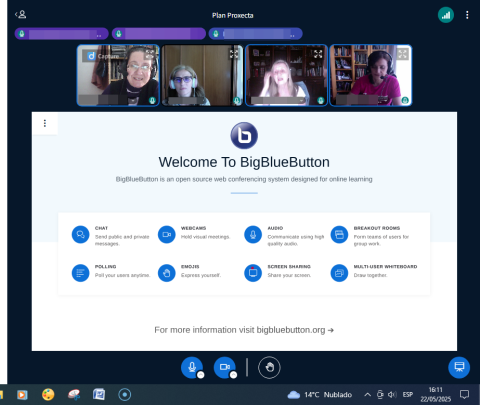Open the Word document icon in taskbar

point(99,395)
